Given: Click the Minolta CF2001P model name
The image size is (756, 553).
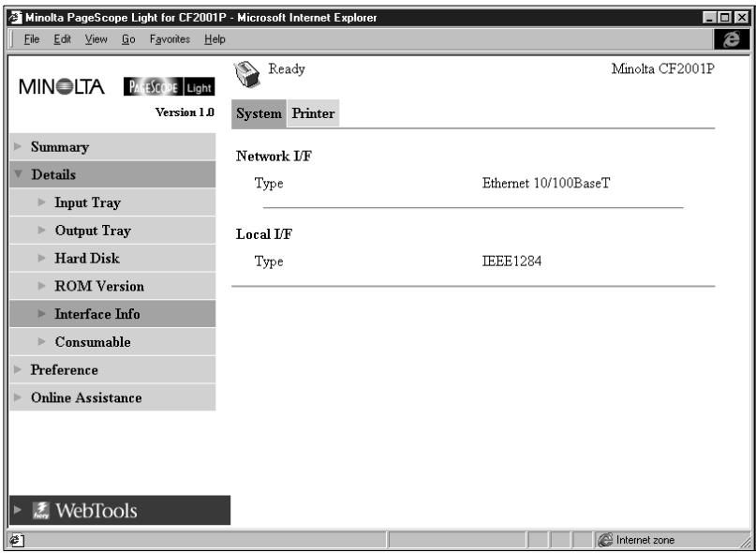Looking at the screenshot, I should click(x=662, y=69).
